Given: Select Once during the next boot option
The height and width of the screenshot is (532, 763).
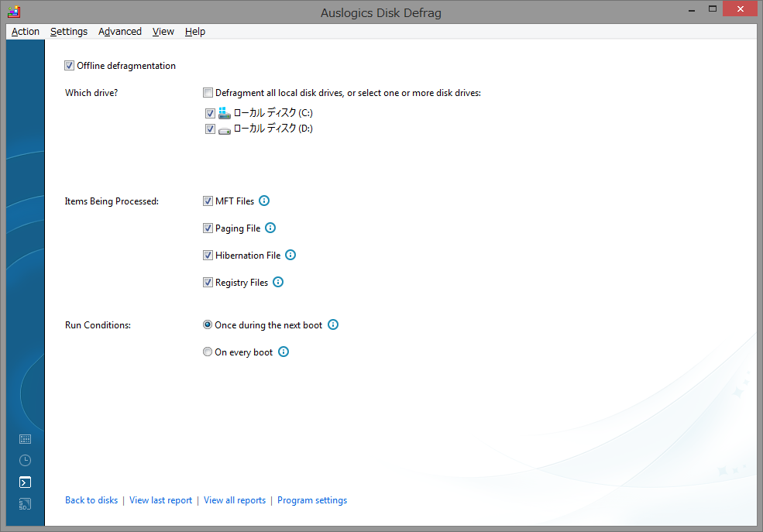Looking at the screenshot, I should [x=208, y=324].
